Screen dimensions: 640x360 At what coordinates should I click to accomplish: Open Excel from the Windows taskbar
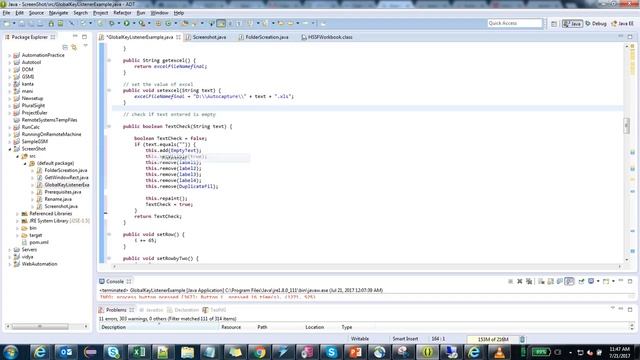[x=139, y=352]
